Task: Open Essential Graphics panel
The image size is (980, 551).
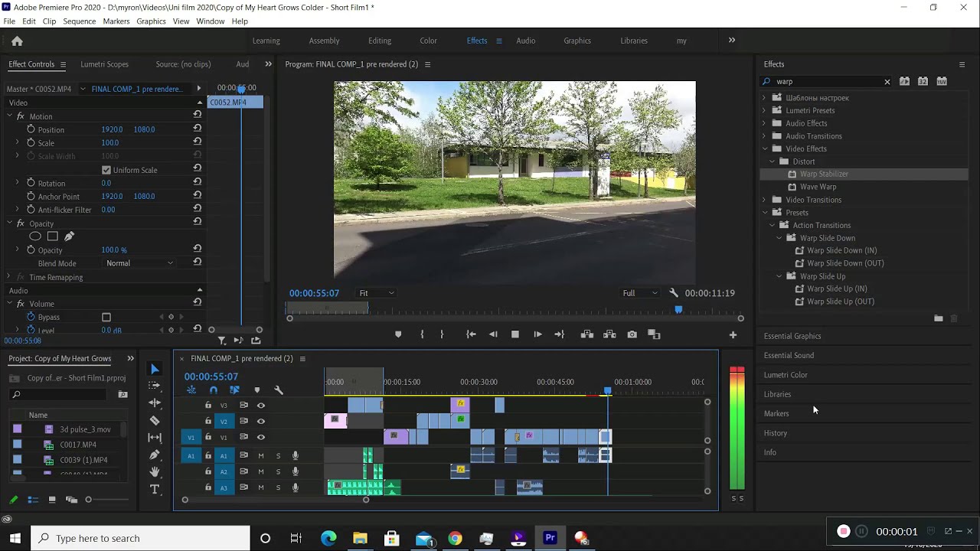Action: pos(792,336)
